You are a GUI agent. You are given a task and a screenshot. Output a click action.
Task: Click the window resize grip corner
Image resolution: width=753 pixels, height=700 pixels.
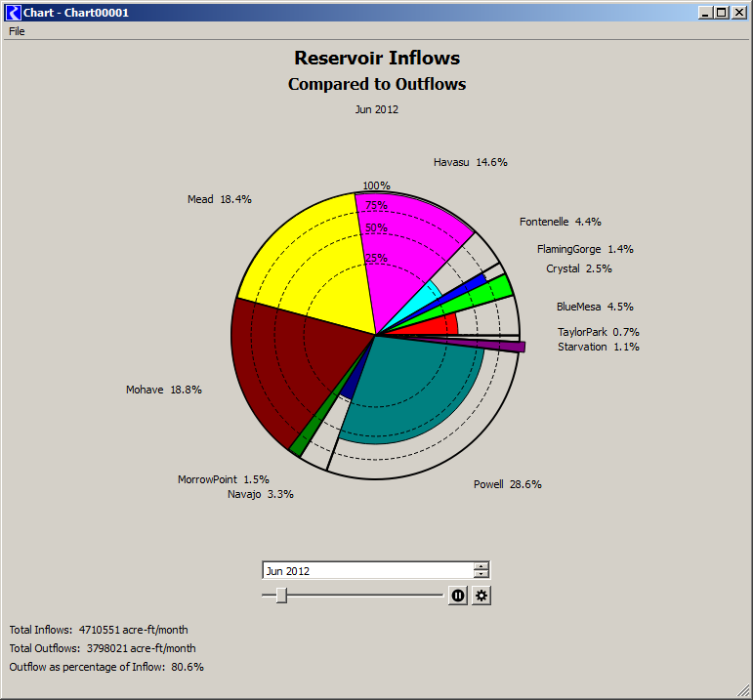click(743, 691)
